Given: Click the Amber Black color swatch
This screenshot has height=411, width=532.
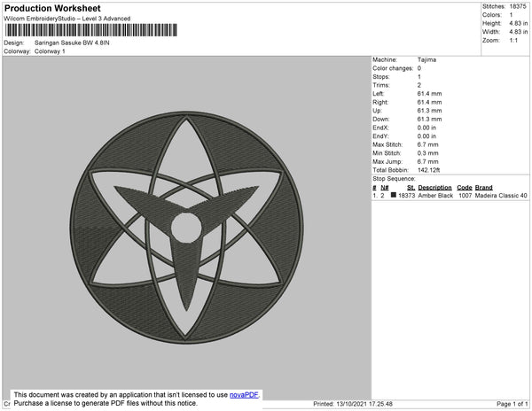Looking at the screenshot, I should (x=393, y=195).
